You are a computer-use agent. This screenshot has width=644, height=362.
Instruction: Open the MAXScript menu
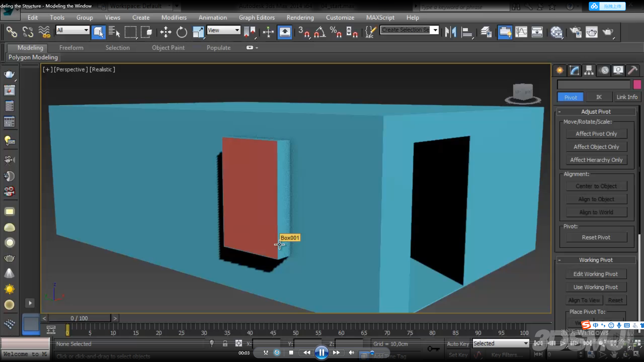(x=380, y=17)
